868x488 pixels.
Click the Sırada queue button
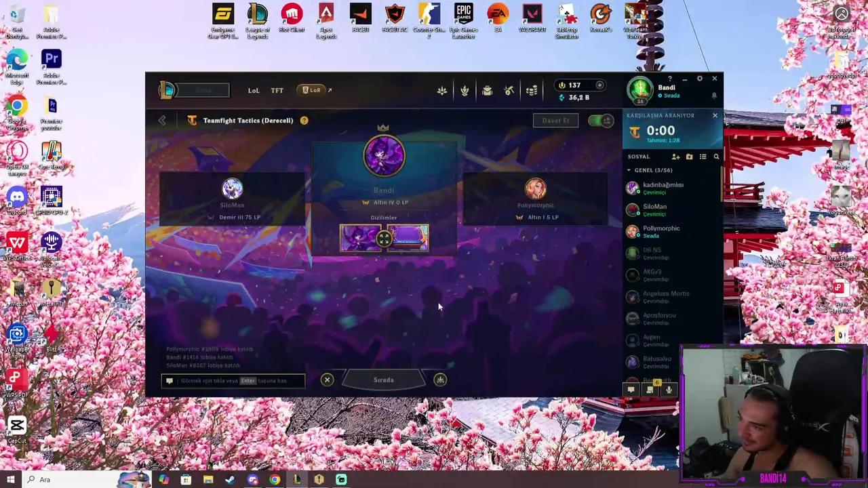pyautogui.click(x=384, y=380)
